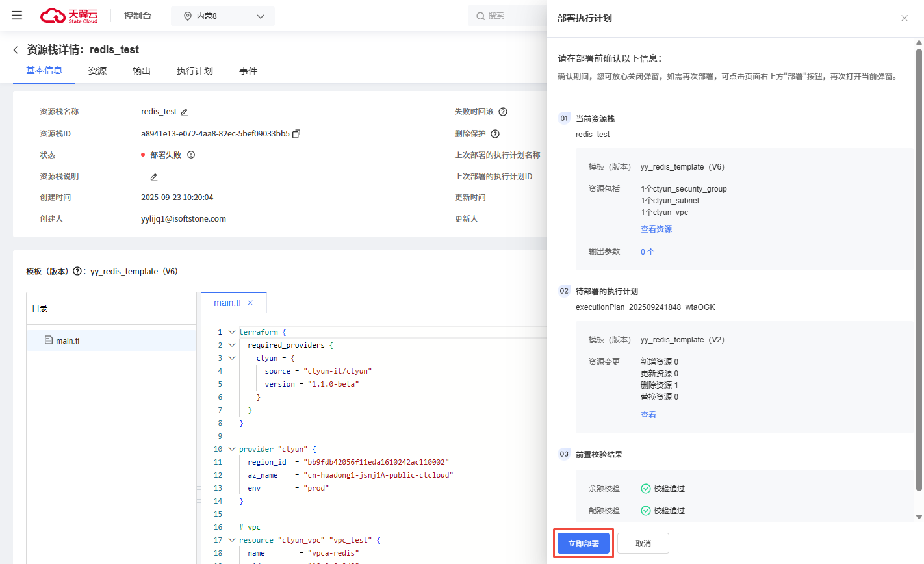This screenshot has width=924, height=564.
Task: Copy the resource stack ID
Action: point(296,134)
